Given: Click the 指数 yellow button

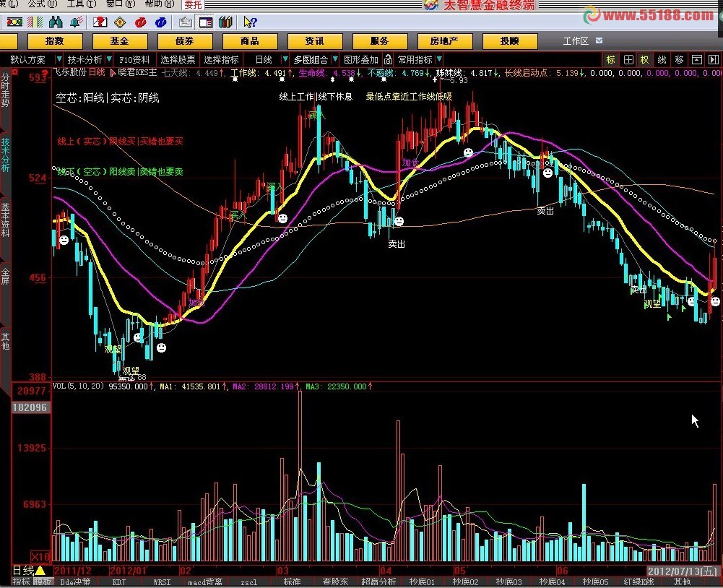Looking at the screenshot, I should pos(55,41).
